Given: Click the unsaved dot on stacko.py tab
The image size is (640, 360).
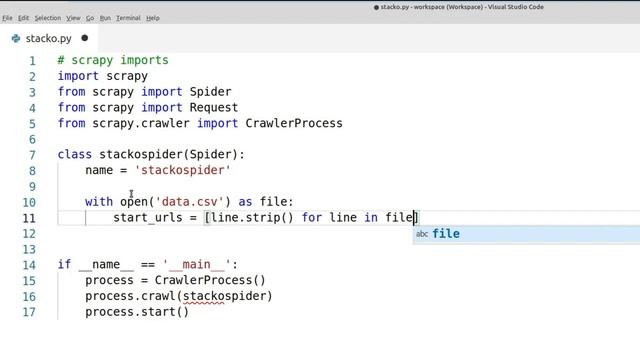Looking at the screenshot, I should 84,38.
